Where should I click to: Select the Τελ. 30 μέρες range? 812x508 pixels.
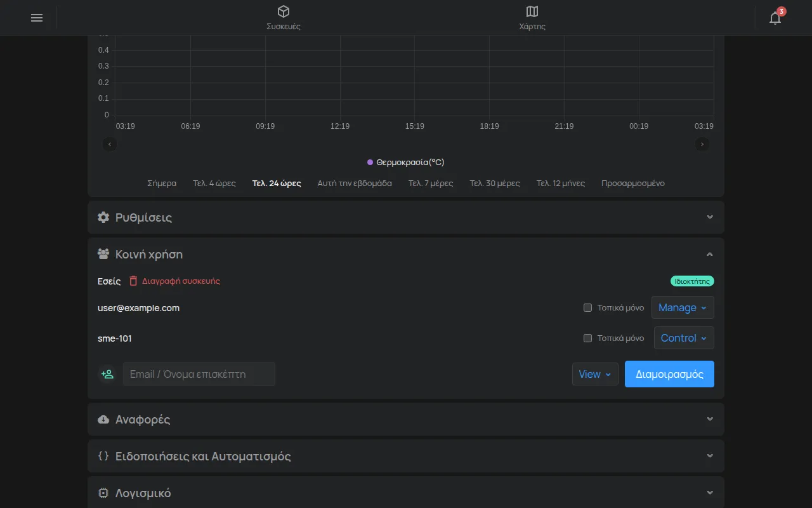(495, 184)
